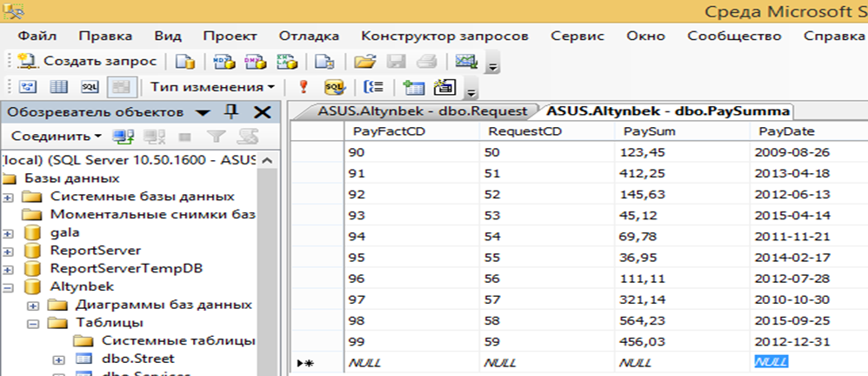Open the Проект menu
The width and height of the screenshot is (868, 376).
pos(230,37)
